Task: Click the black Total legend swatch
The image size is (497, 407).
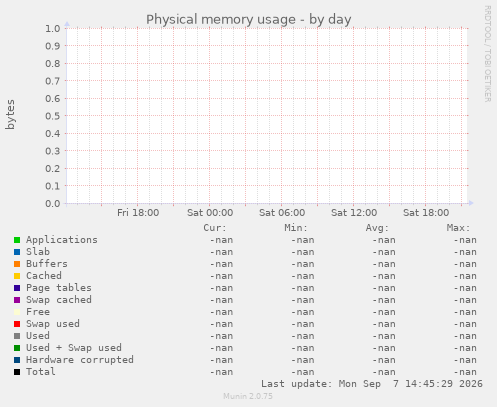Action: 17,372
